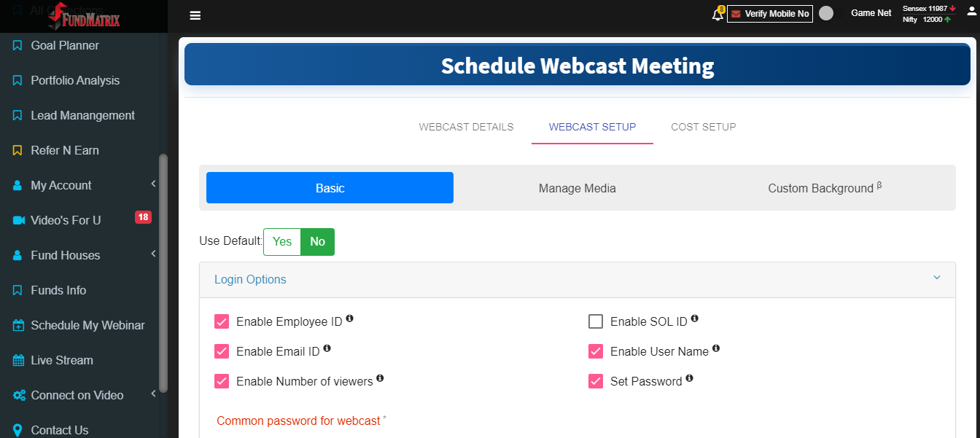Open the notifications bell icon
The height and width of the screenshot is (438, 980).
717,15
